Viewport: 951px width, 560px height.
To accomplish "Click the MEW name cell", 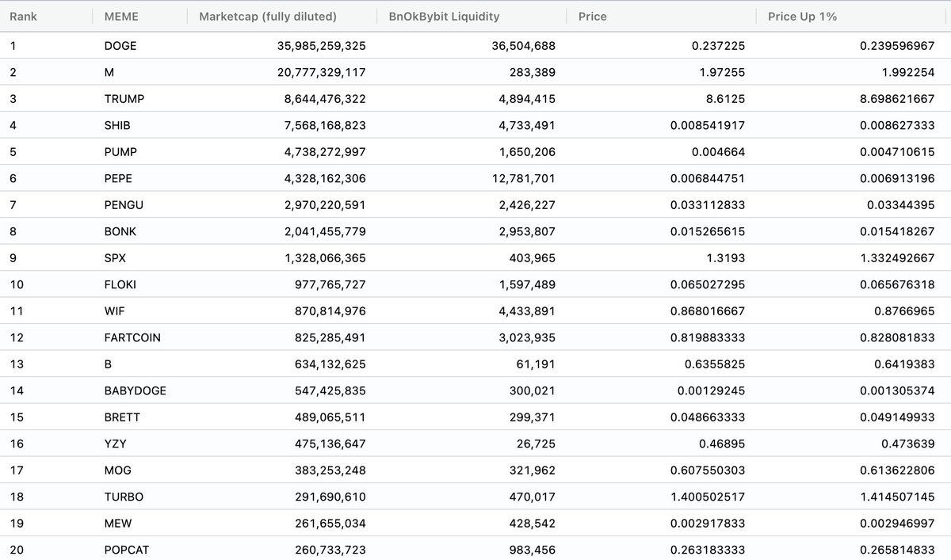I will tap(118, 524).
